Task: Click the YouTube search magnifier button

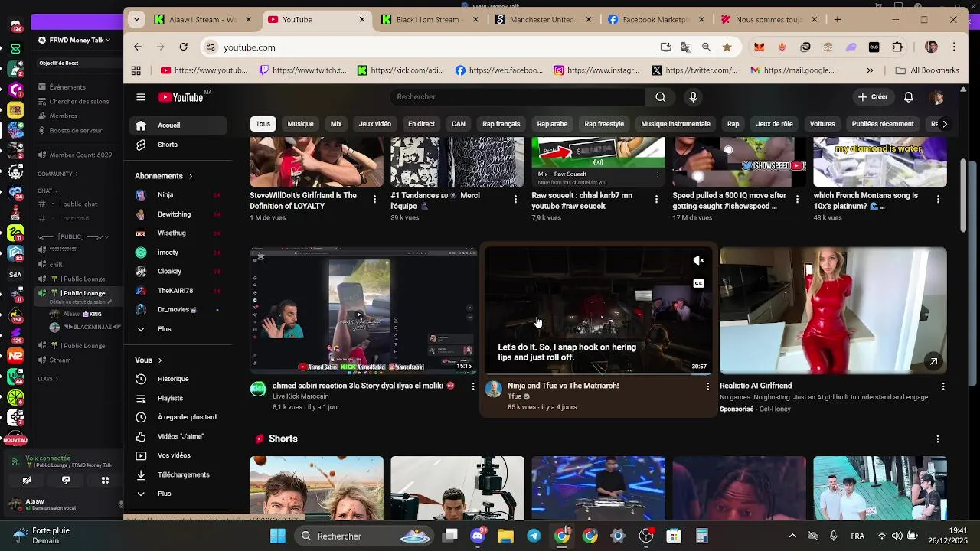Action: [660, 97]
